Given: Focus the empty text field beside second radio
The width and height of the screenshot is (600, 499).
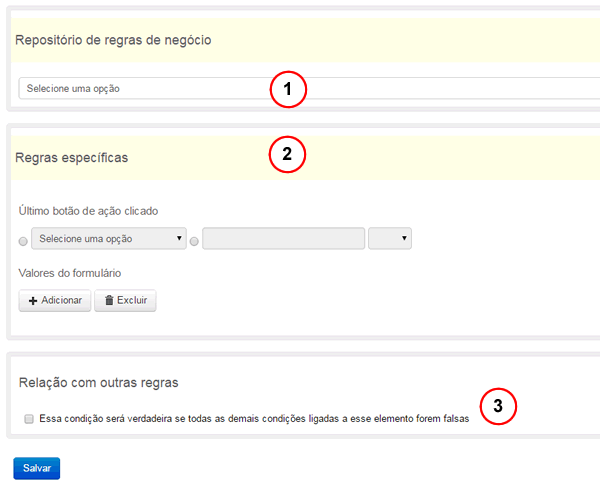Looking at the screenshot, I should [x=283, y=239].
